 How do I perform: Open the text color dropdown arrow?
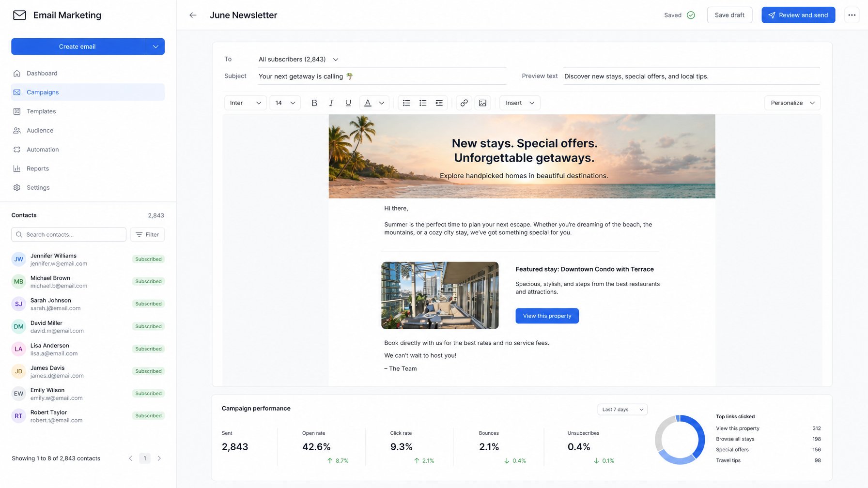click(382, 103)
